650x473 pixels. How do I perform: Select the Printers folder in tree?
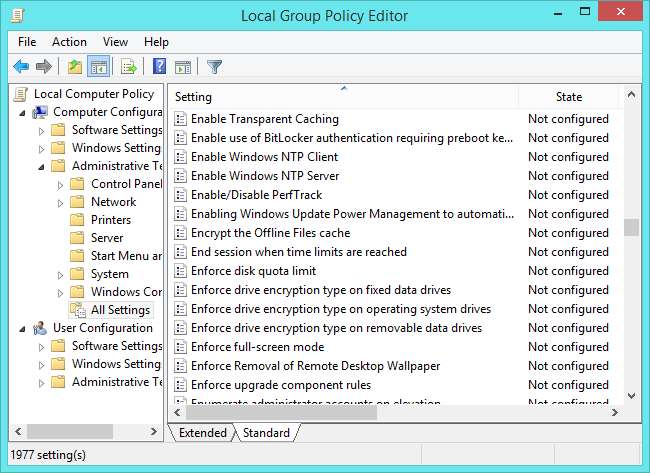coord(110,220)
